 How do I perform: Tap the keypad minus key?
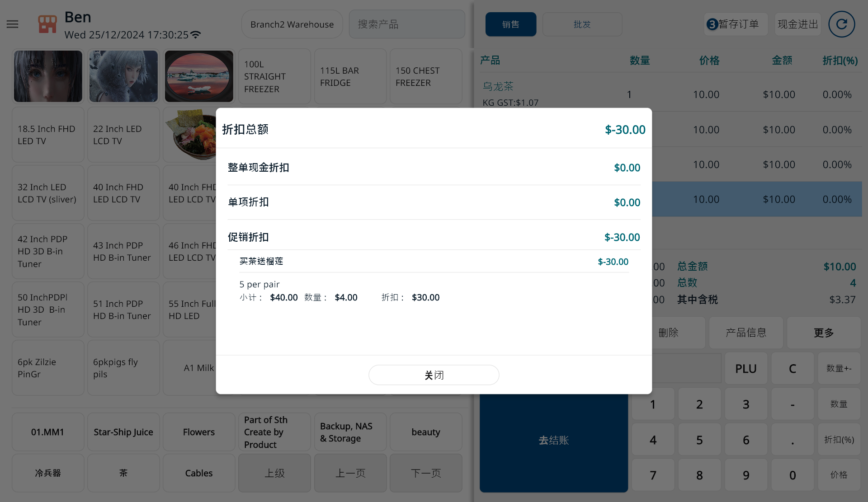(793, 404)
